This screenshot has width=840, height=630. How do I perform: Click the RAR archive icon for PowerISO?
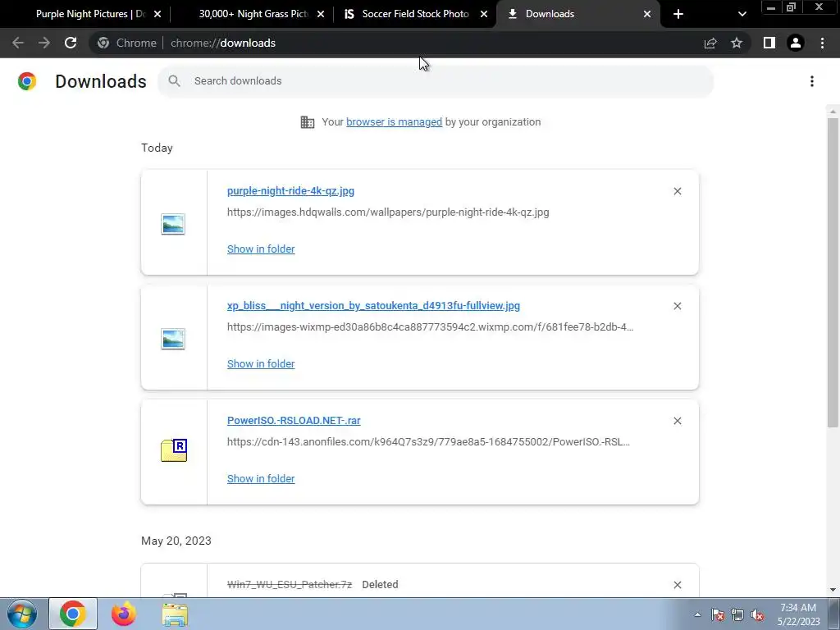coord(174,450)
